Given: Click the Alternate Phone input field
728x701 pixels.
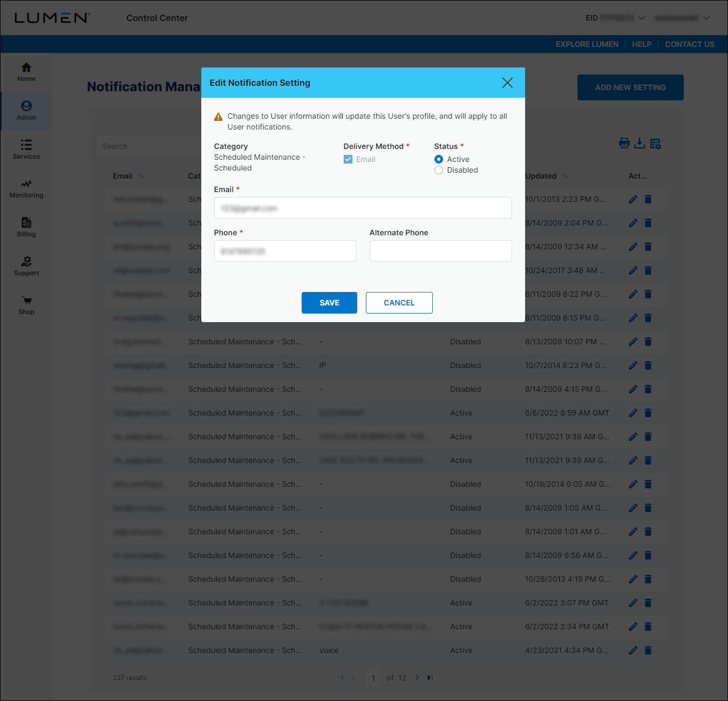Looking at the screenshot, I should 440,251.
